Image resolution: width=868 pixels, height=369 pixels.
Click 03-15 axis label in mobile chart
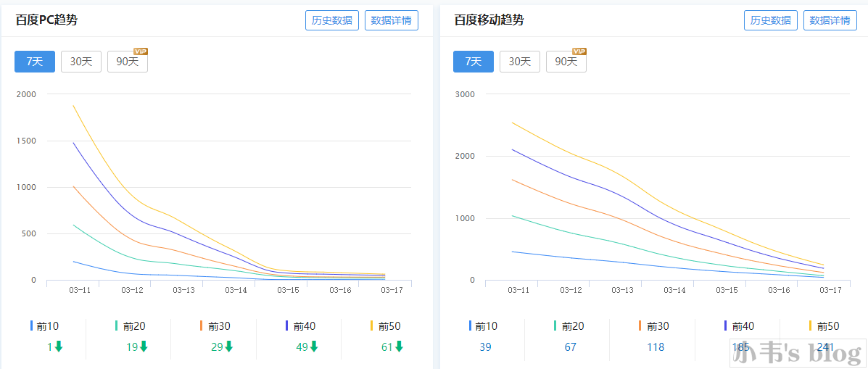726,290
